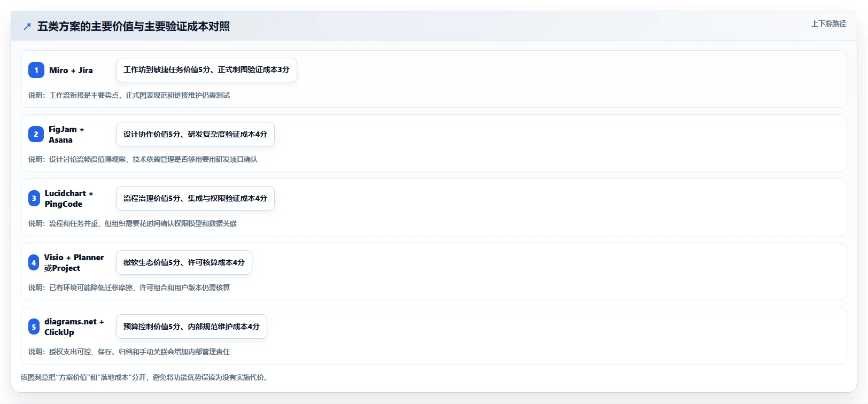
Task: Select the diagrams.net + ClickUp title
Action: coord(74,327)
